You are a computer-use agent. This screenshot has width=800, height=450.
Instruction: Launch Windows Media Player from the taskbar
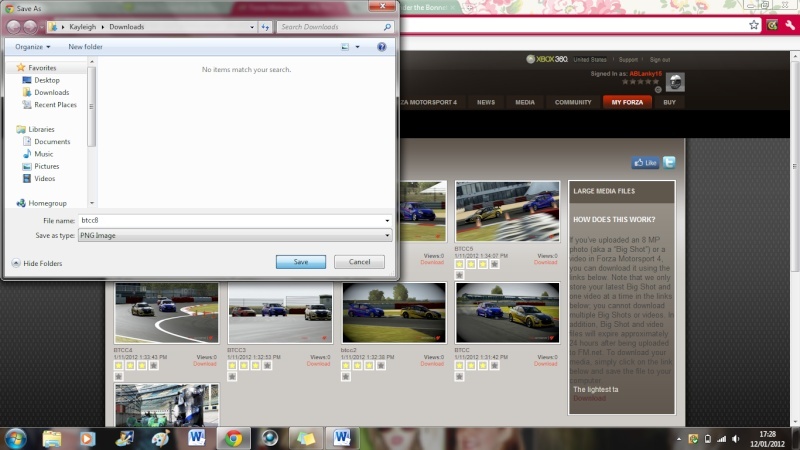[x=87, y=438]
